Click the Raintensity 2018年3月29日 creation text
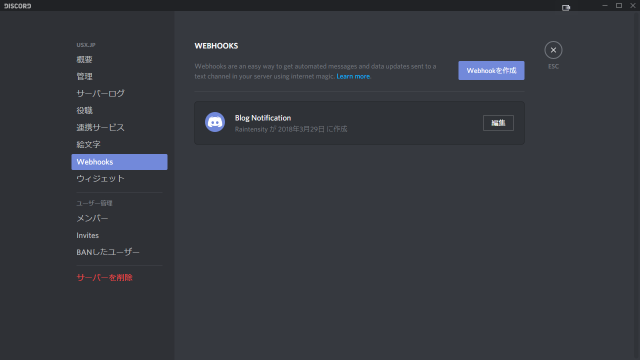Image resolution: width=640 pixels, height=360 pixels. (x=291, y=129)
